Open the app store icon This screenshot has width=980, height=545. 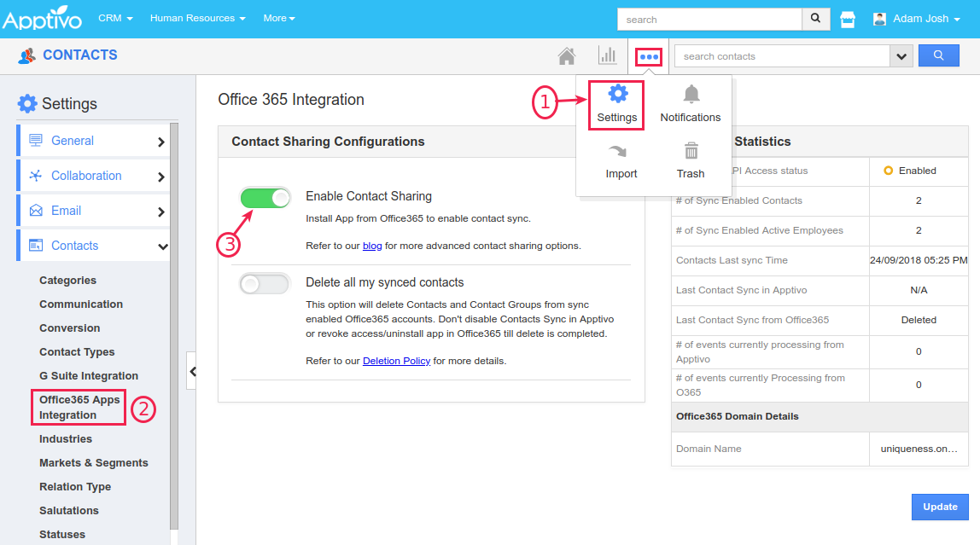coord(848,20)
